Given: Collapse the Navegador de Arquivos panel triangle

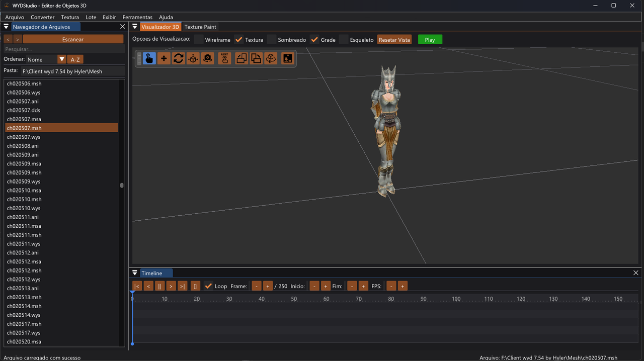Looking at the screenshot, I should click(7, 27).
